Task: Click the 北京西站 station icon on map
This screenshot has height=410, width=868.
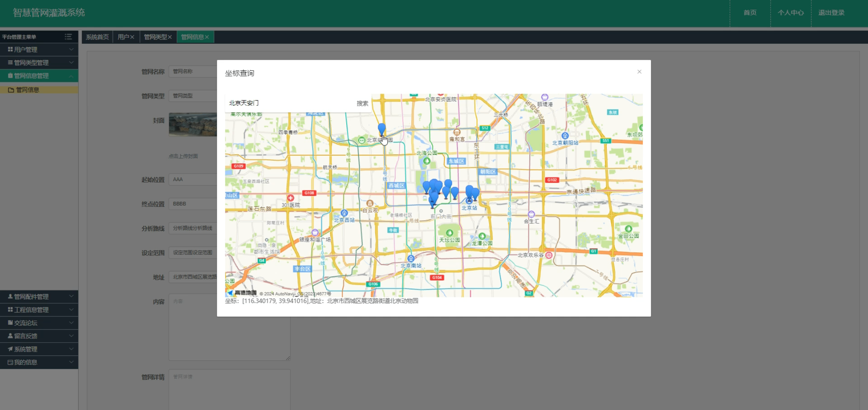Action: [344, 213]
